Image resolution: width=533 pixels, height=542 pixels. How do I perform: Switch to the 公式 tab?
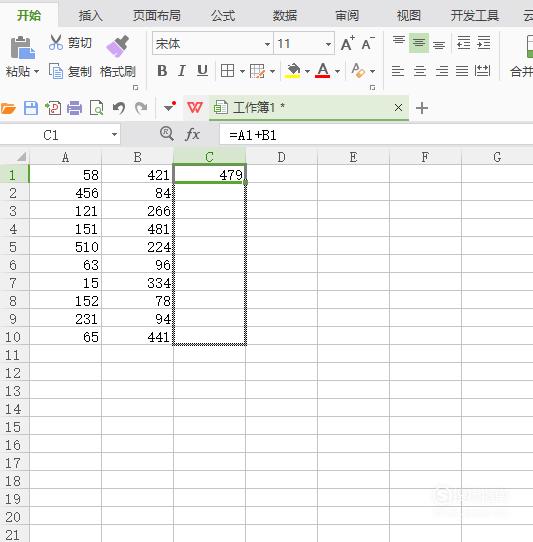click(223, 16)
